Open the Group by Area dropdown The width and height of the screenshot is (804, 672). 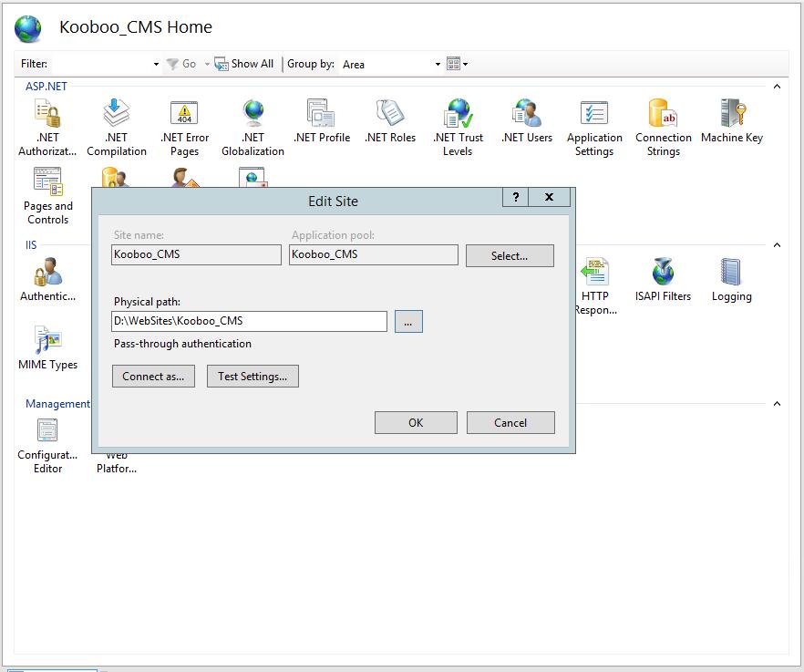click(438, 64)
